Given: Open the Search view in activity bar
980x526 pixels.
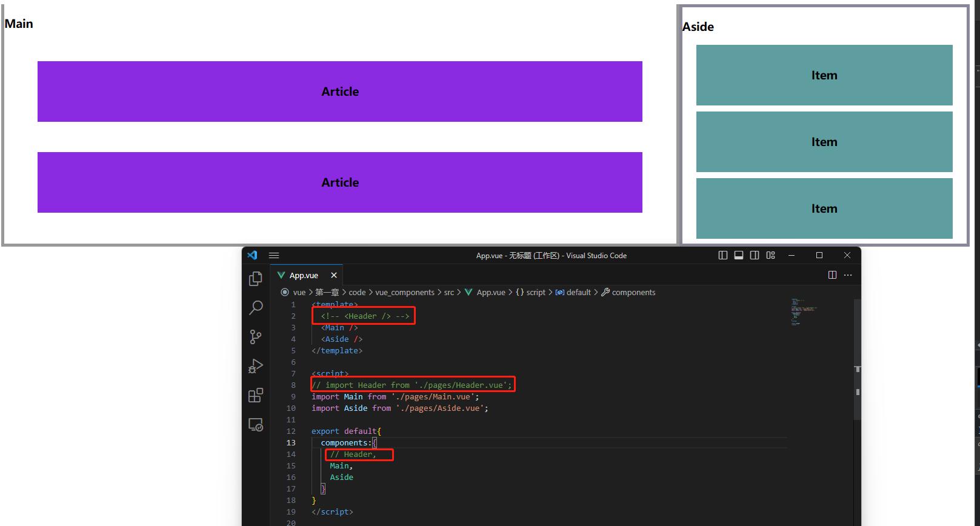Looking at the screenshot, I should (x=256, y=308).
